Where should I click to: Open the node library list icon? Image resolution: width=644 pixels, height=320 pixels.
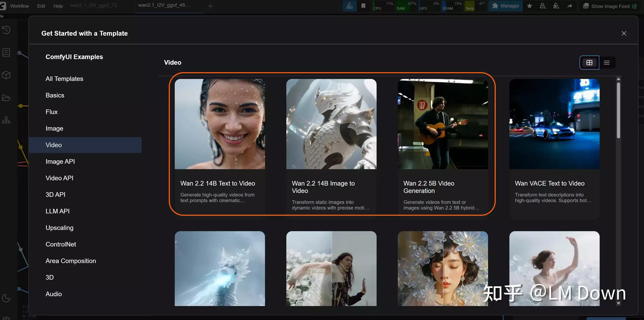click(x=6, y=52)
